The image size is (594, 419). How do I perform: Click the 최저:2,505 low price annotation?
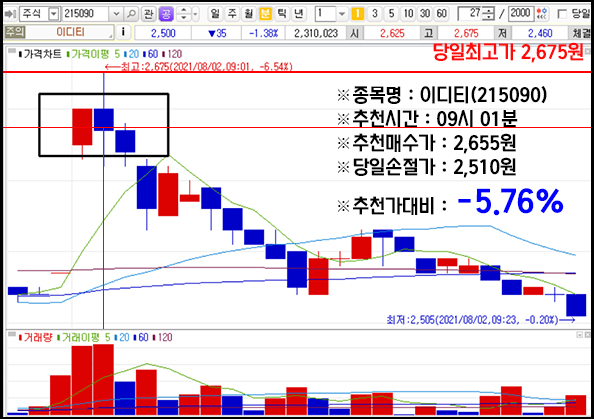481,320
